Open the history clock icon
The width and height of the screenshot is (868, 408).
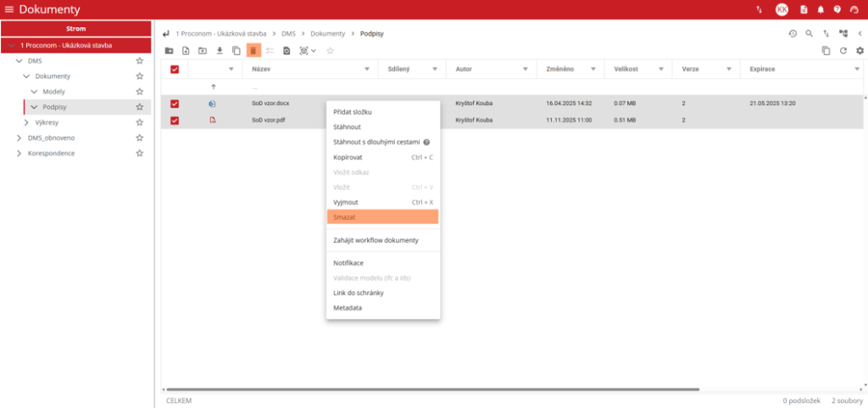point(792,33)
